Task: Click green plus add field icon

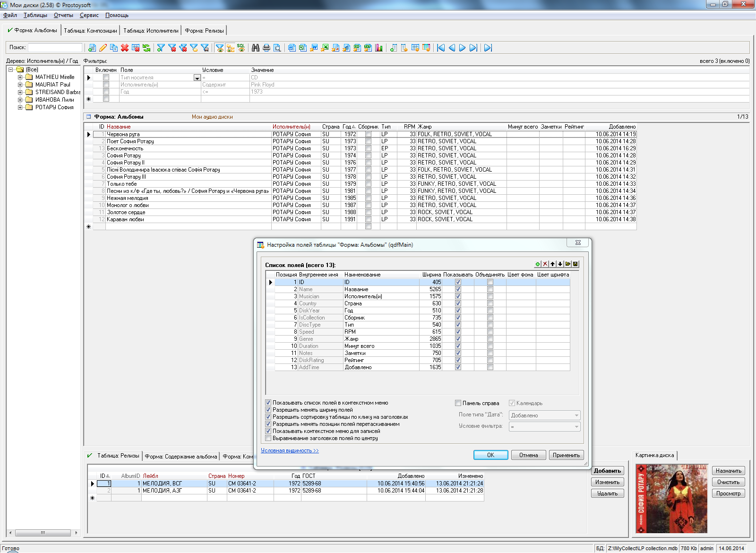Action: (x=538, y=264)
